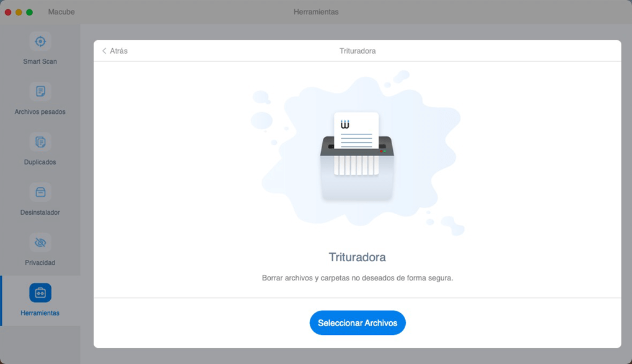Click the shredder illustration
Image resolution: width=632 pixels, height=364 pixels.
point(357,156)
